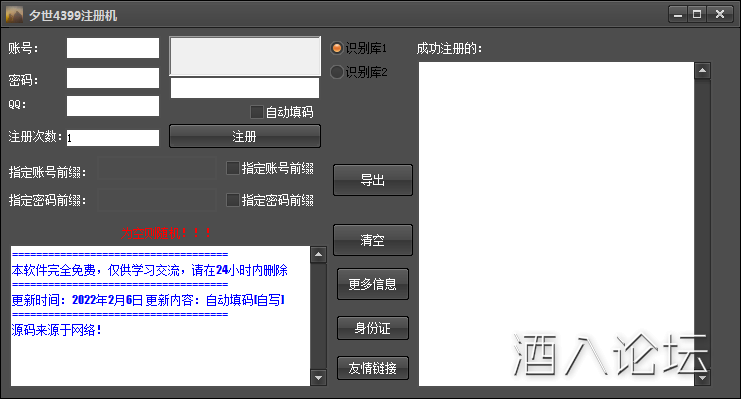Click the disabled 指定密码前缀 text field

pos(157,200)
